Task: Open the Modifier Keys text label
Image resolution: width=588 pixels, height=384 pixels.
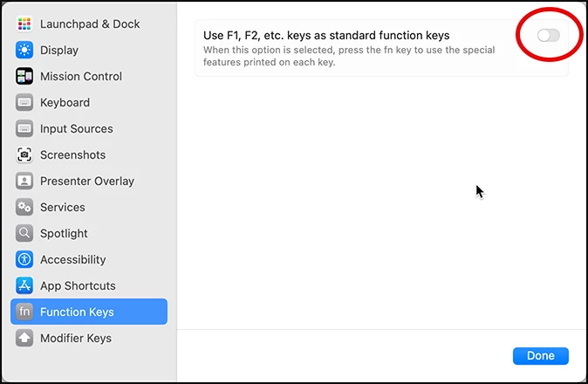Action: [x=76, y=338]
